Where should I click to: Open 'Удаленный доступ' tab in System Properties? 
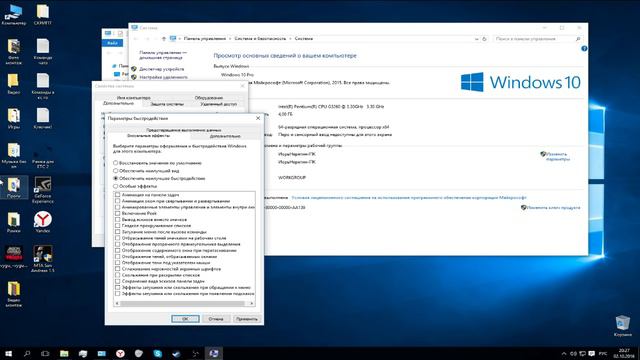pos(218,104)
